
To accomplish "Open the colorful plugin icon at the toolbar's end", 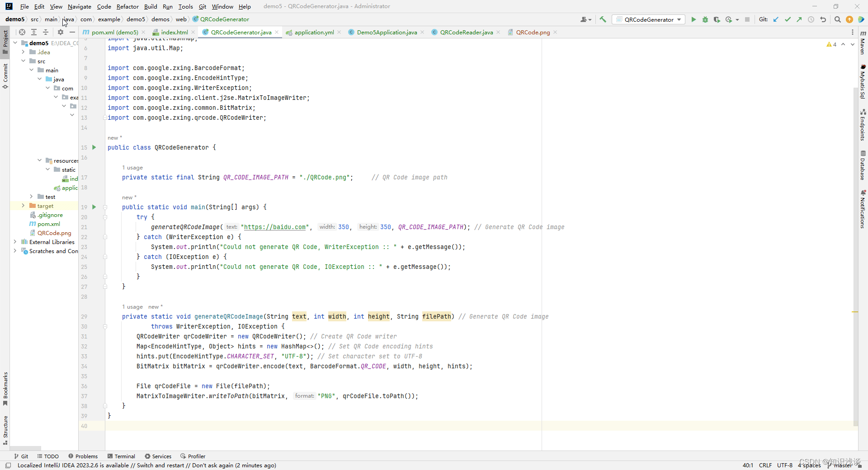I will click(861, 19).
